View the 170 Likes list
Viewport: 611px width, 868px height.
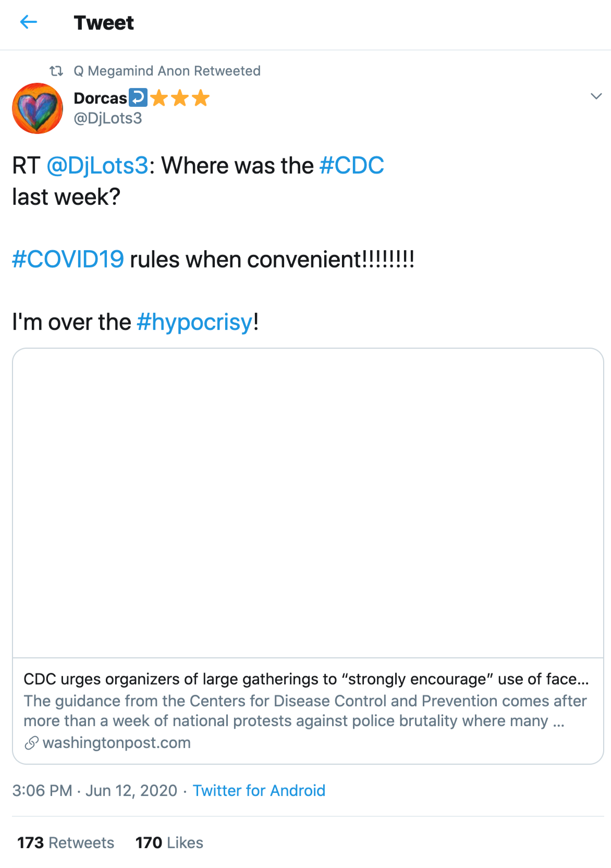[169, 843]
